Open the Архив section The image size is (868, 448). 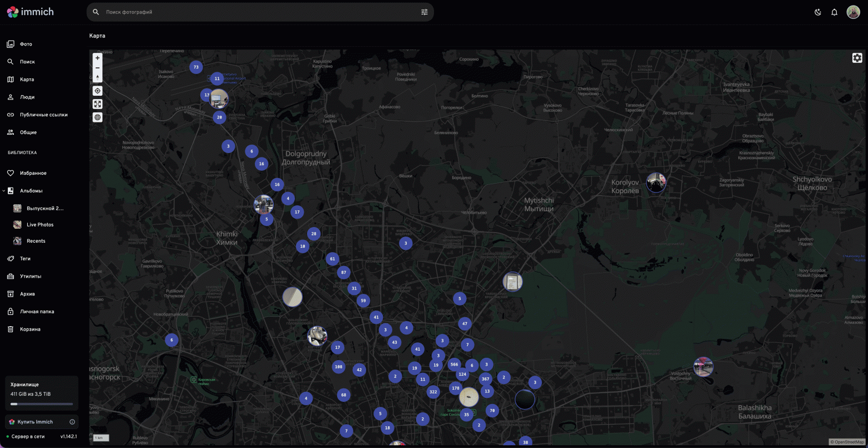(42, 294)
